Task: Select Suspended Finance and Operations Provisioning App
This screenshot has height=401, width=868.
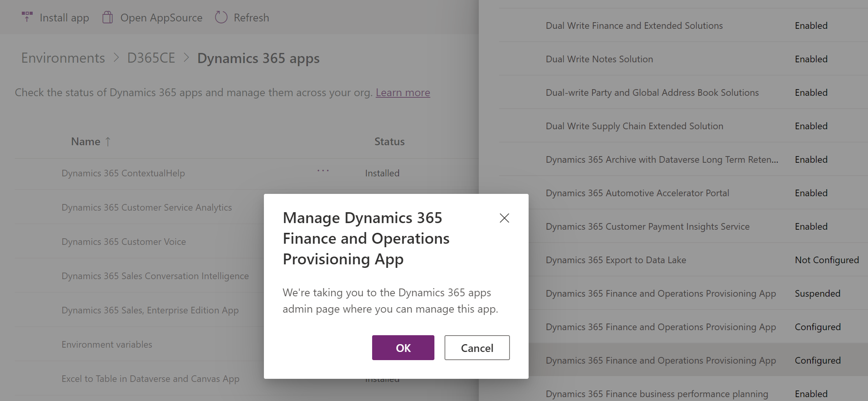Action: (661, 294)
